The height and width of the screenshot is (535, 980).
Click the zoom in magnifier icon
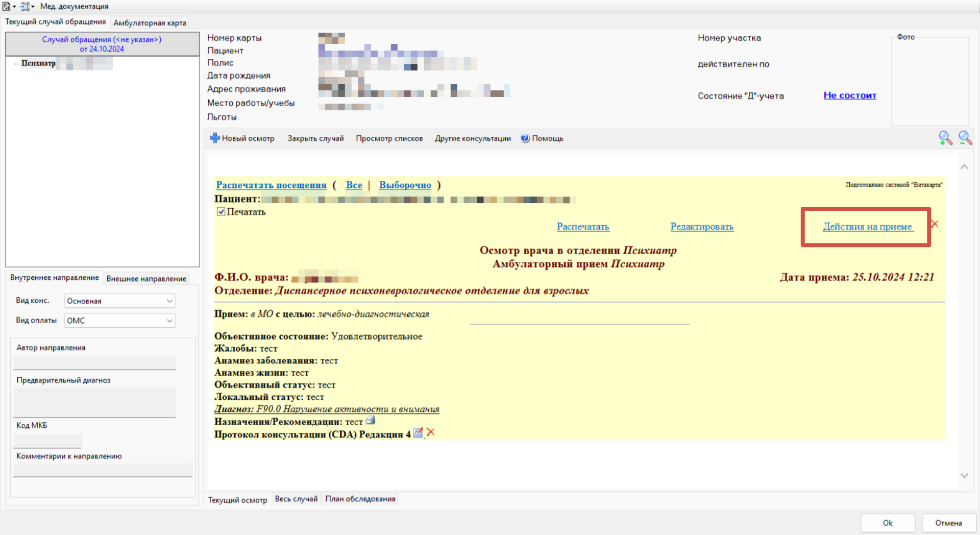pyautogui.click(x=945, y=138)
